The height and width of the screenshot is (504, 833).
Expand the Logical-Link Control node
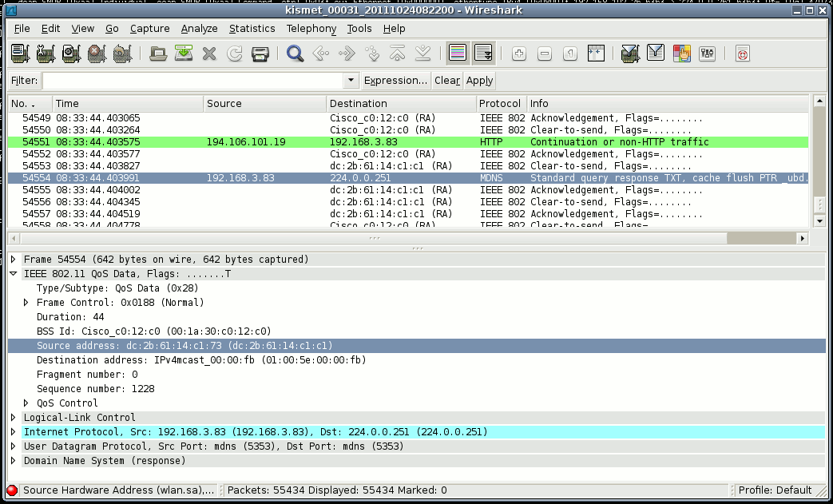(x=14, y=418)
